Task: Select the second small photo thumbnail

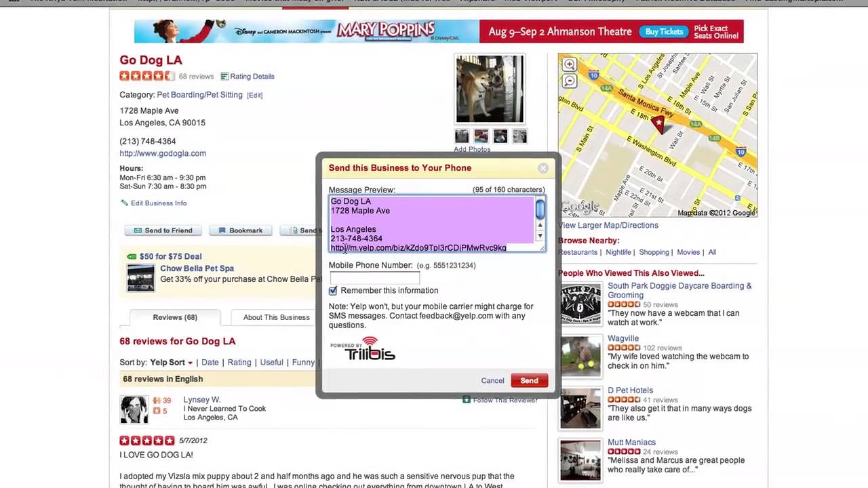Action: pyautogui.click(x=481, y=136)
